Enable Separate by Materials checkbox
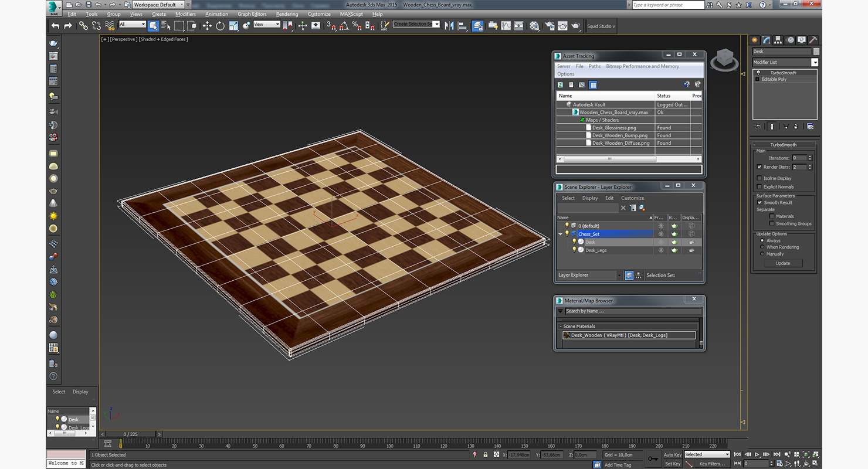This screenshot has height=469, width=868. pos(772,216)
